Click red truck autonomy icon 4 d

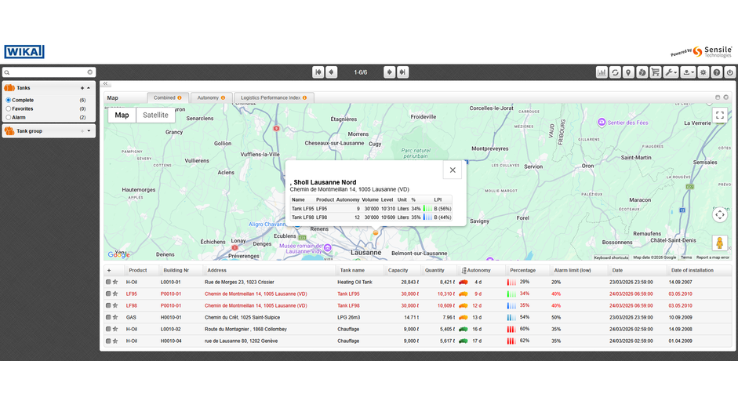[x=464, y=282]
